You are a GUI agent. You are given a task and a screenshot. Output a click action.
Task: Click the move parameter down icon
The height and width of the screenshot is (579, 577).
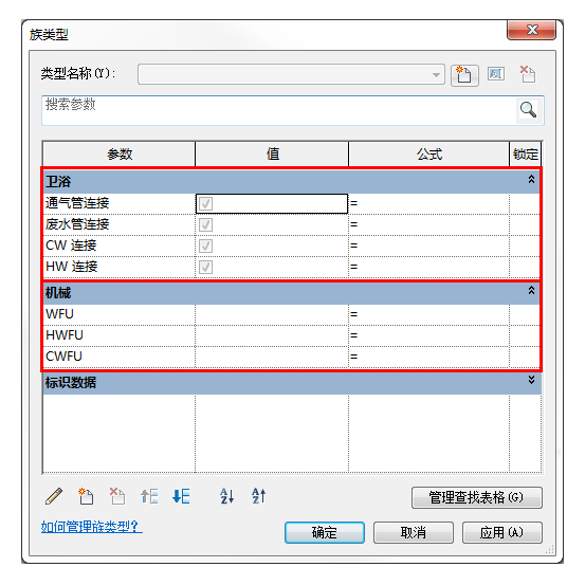point(181,496)
